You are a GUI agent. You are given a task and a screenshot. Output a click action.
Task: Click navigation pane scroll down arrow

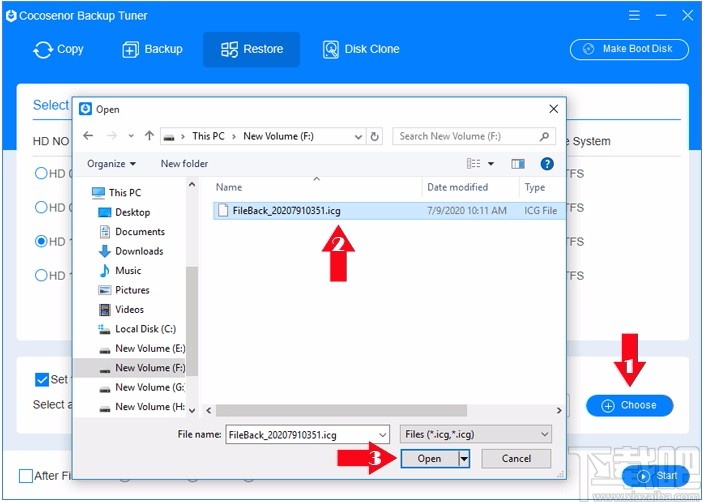click(192, 410)
